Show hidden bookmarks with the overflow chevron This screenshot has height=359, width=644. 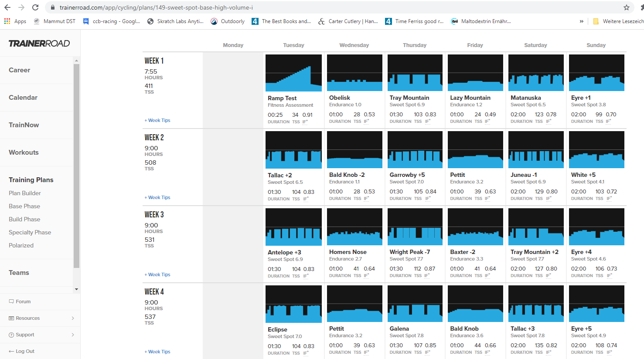pyautogui.click(x=581, y=21)
